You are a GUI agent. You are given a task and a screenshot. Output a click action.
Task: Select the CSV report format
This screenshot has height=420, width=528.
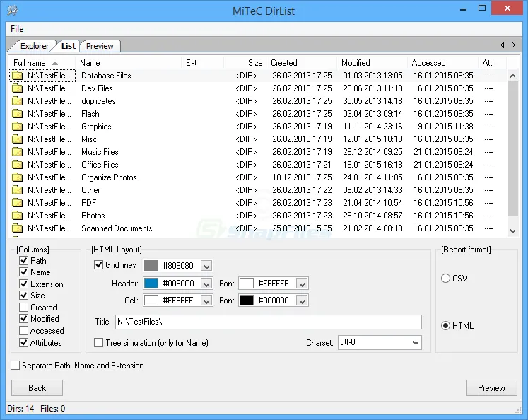point(445,278)
